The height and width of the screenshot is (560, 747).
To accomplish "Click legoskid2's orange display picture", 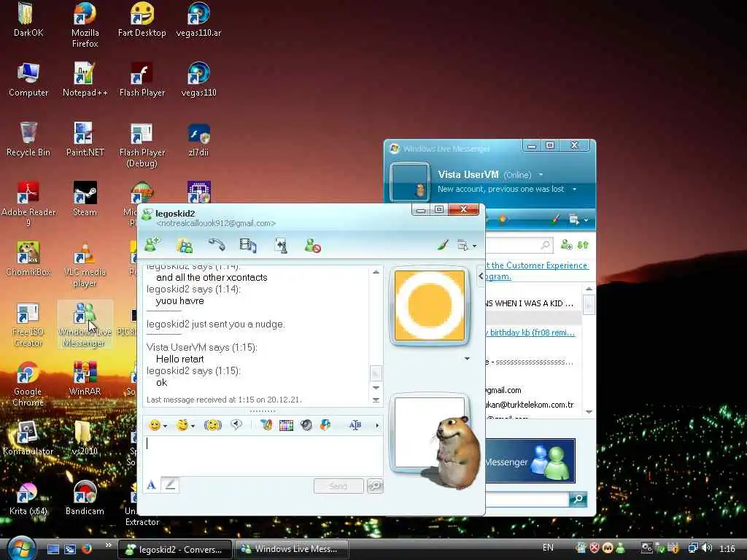I will [x=430, y=306].
